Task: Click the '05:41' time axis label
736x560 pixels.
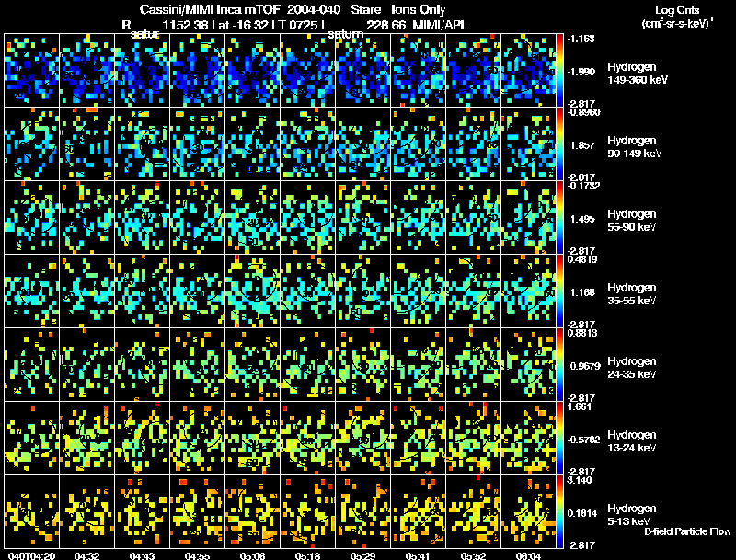Action: tap(418, 555)
